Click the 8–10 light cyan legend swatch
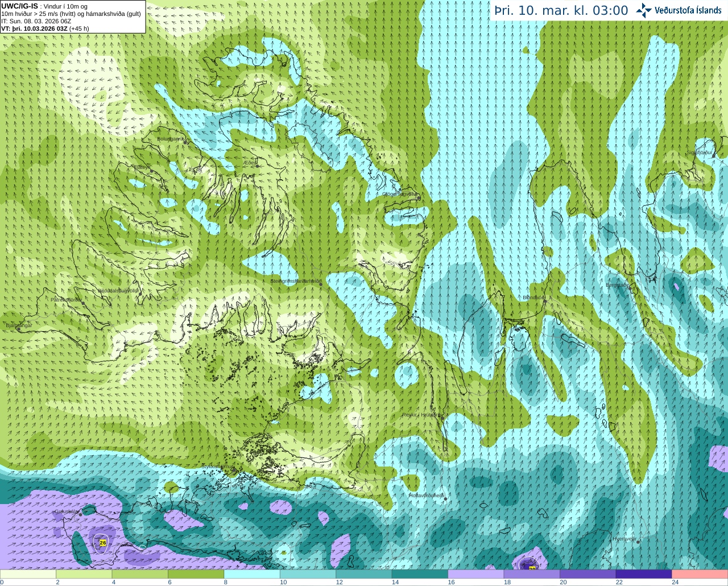728x586 pixels. pos(252,574)
